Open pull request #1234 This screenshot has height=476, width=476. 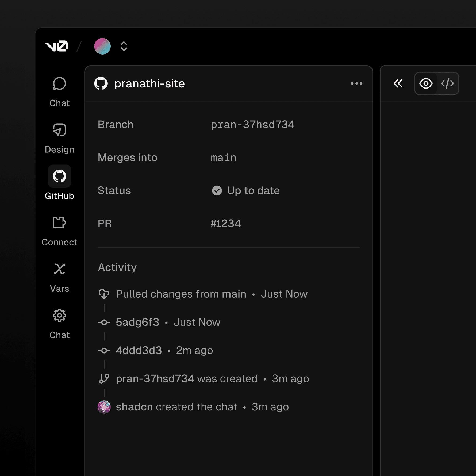pyautogui.click(x=225, y=224)
